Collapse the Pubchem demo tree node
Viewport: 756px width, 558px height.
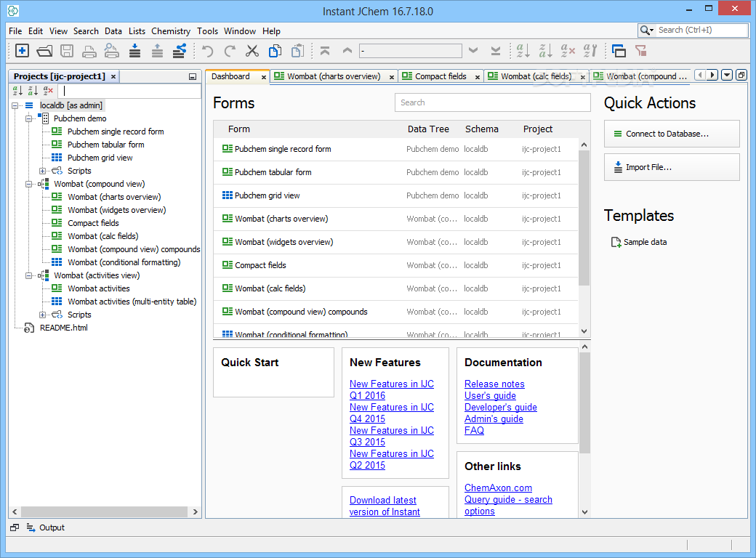[x=29, y=118]
